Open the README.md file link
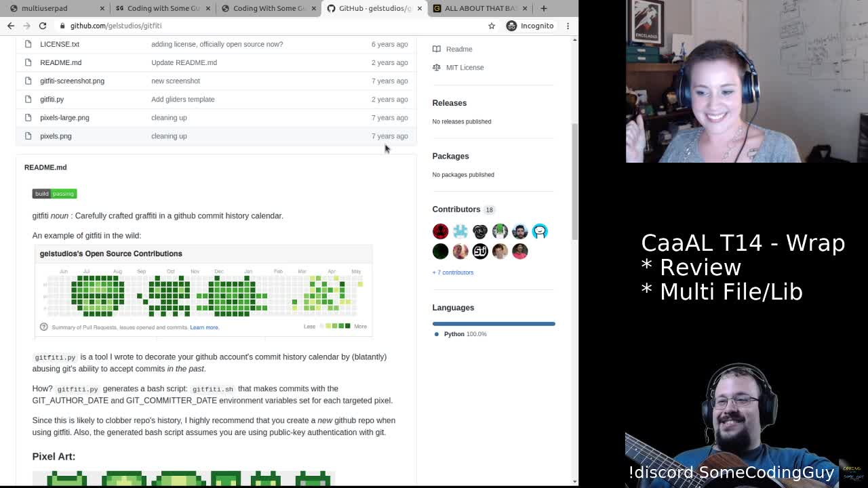The image size is (868, 488). point(60,62)
